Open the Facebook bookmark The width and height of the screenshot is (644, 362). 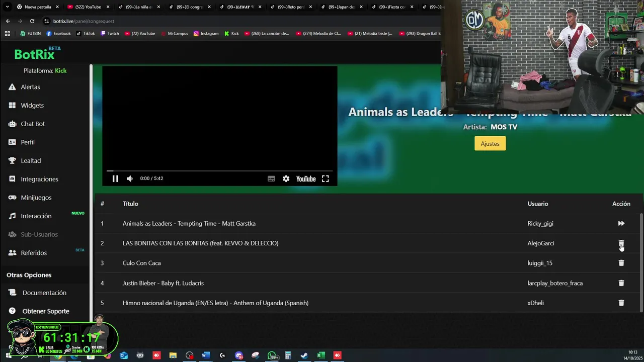click(58, 34)
